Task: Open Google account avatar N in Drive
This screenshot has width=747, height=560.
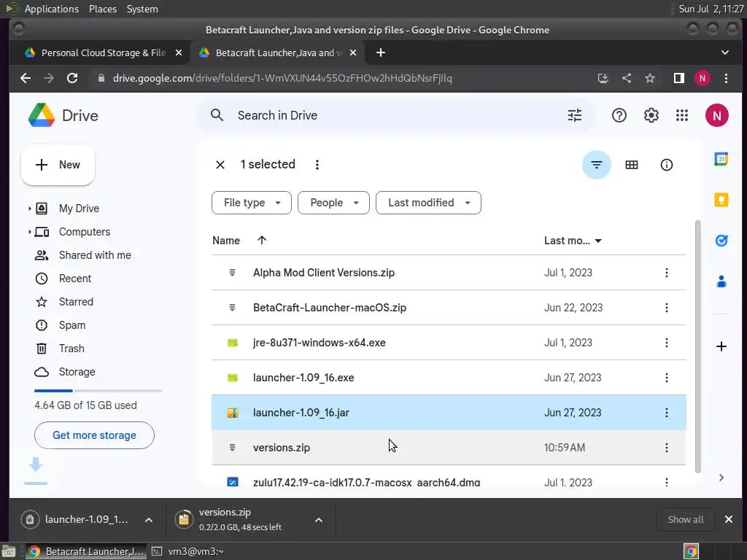Action: point(716,115)
